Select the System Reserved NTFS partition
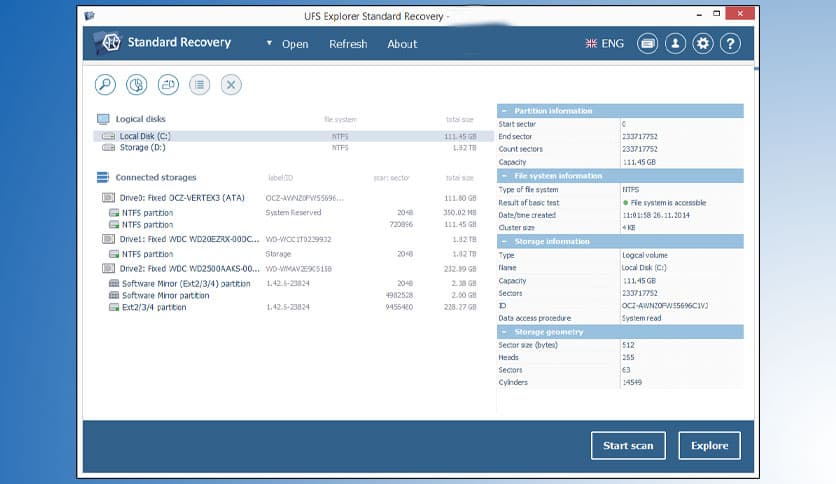 (292, 213)
